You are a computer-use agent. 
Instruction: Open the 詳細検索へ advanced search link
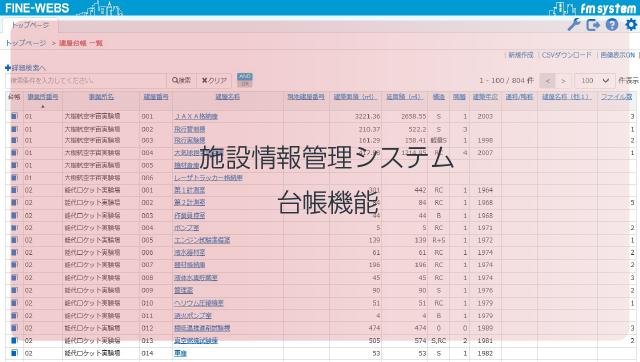pos(29,68)
